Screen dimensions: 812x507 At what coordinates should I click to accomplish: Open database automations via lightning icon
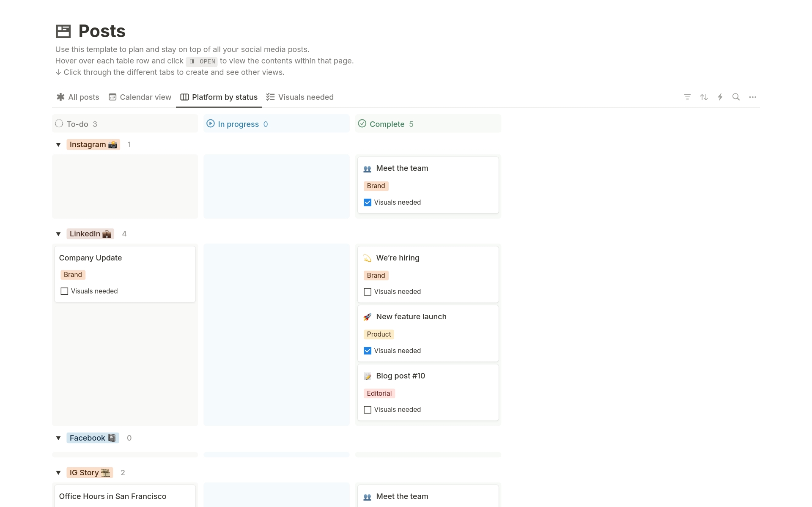point(720,97)
